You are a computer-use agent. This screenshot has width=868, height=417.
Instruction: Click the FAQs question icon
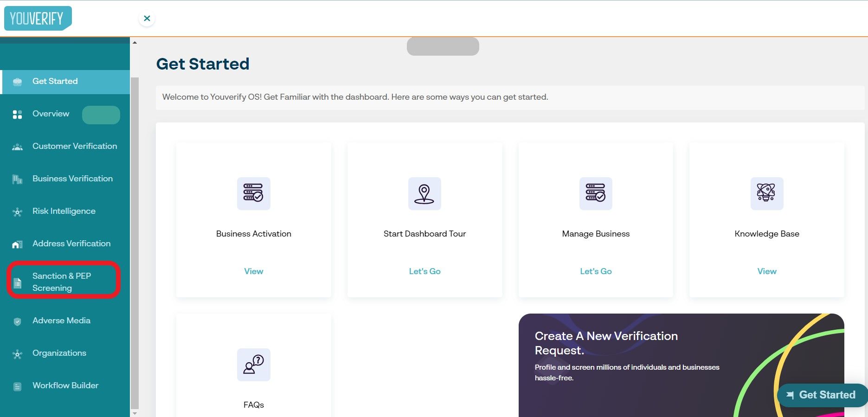(253, 365)
